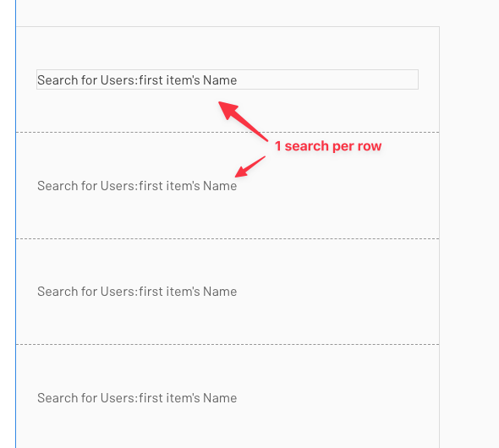Screen dimensions: 499x448
Task: Click the repeating group's top border
Action: click(x=228, y=27)
